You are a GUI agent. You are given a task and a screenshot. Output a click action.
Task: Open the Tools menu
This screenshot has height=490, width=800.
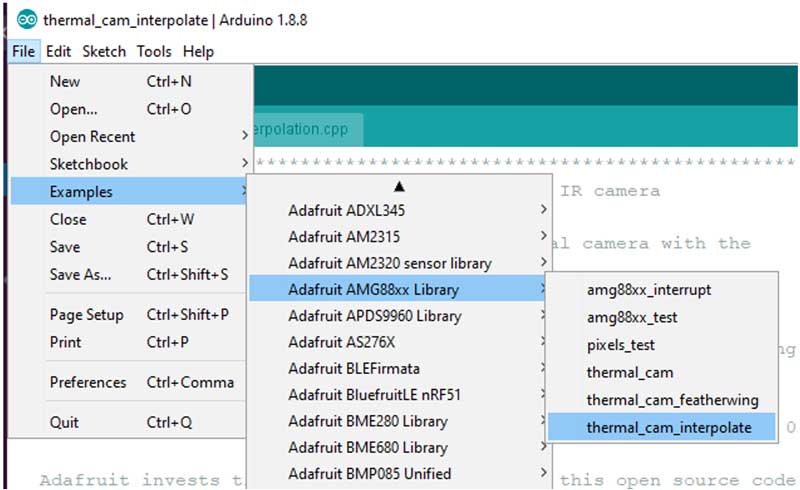click(154, 51)
